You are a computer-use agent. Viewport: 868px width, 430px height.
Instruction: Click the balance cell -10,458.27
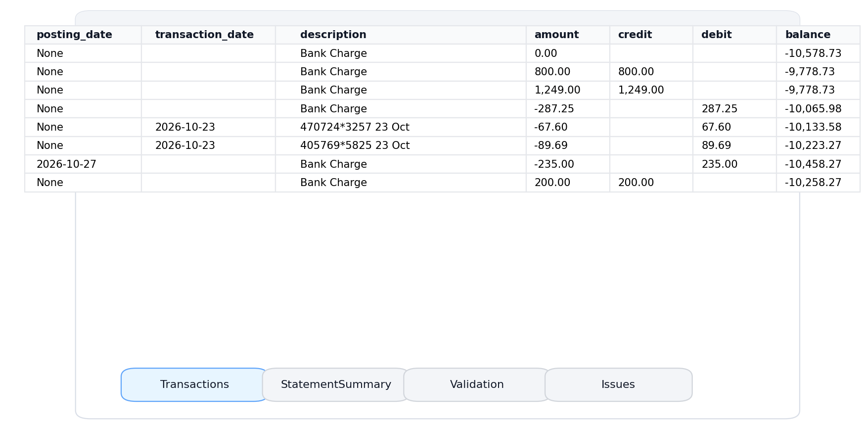click(818, 164)
